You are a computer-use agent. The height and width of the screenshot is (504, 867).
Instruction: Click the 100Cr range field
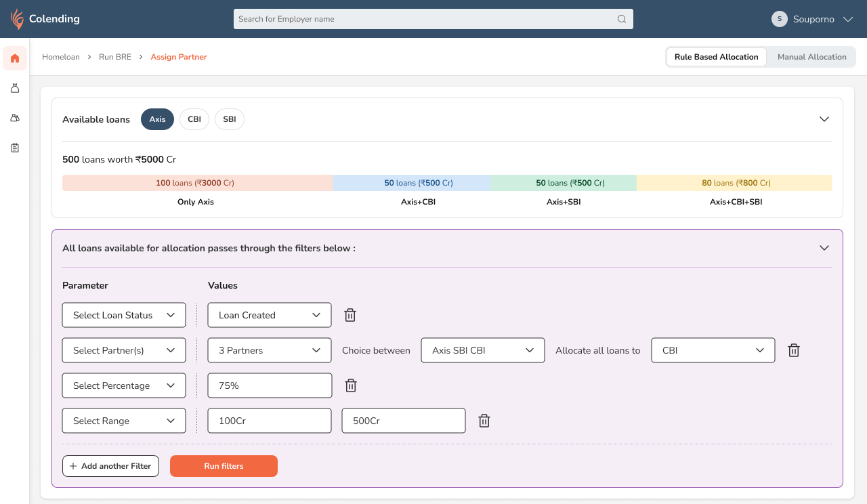click(x=270, y=421)
